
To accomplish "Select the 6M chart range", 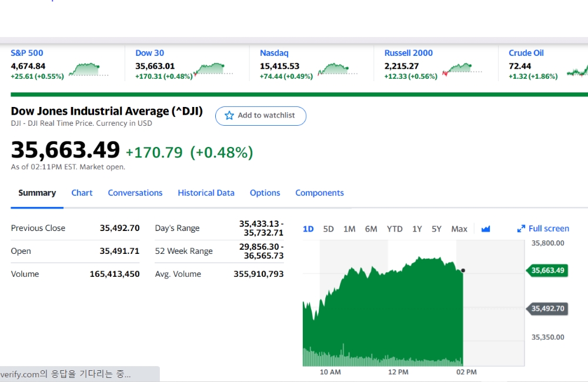I will click(371, 229).
